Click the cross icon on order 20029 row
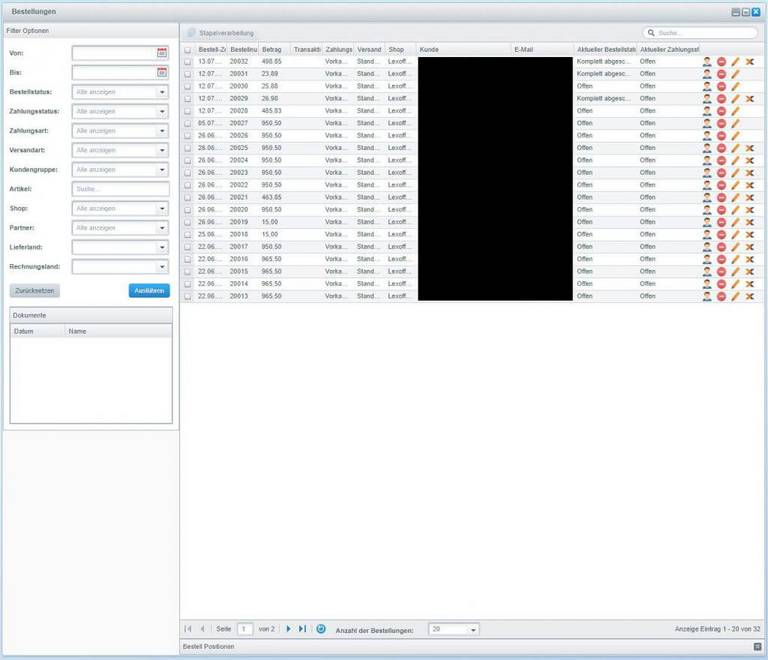Screen dimensions: 768x660 click(749, 99)
